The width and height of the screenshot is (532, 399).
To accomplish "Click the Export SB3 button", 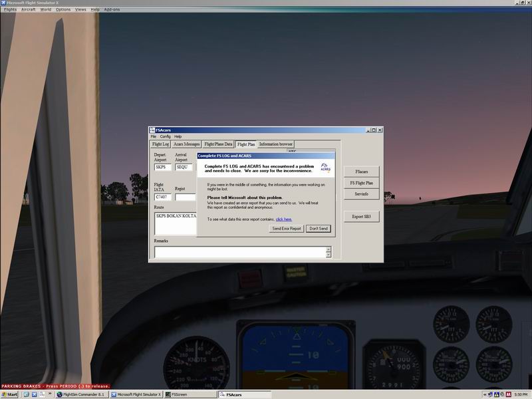I will 361,217.
